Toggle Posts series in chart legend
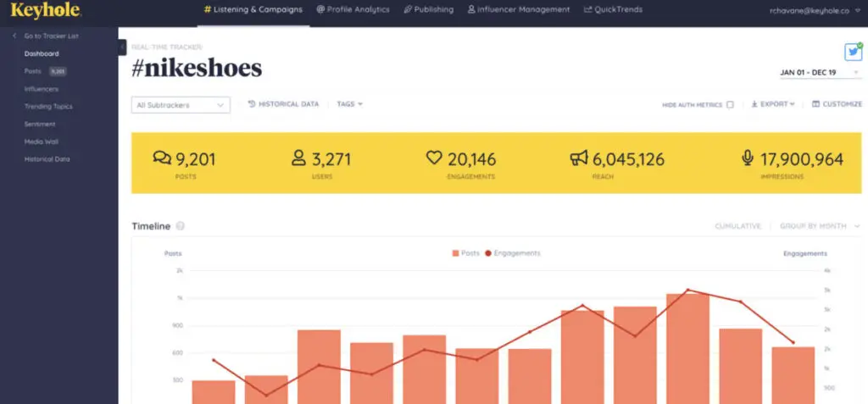The image size is (868, 404). pos(466,253)
